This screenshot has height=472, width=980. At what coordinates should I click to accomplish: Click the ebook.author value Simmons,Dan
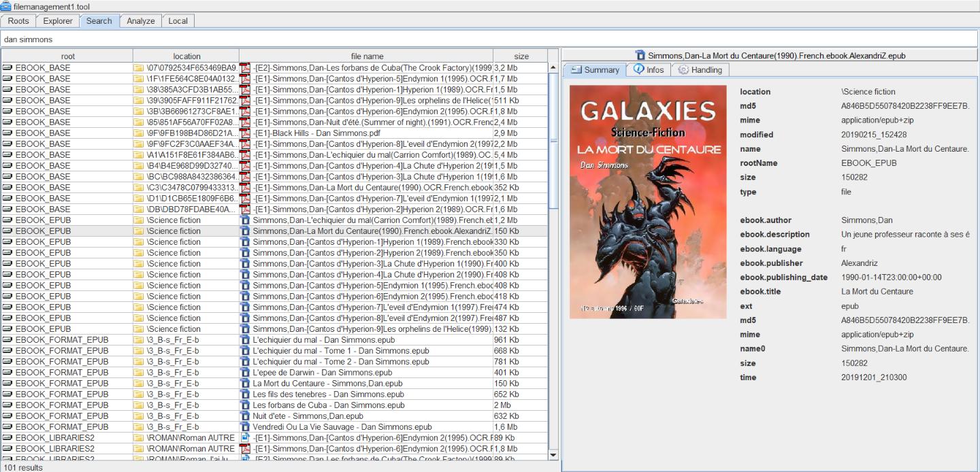click(867, 220)
